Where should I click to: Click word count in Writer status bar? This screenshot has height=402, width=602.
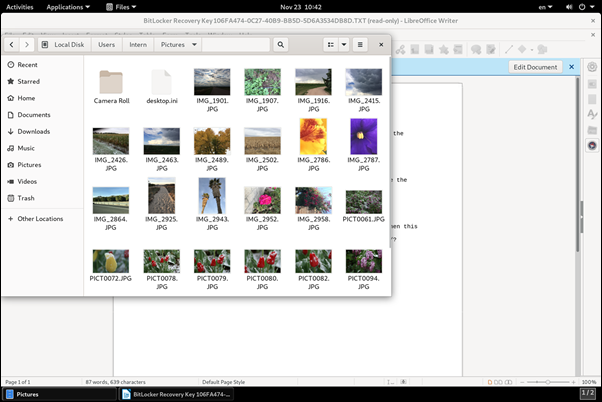116,382
